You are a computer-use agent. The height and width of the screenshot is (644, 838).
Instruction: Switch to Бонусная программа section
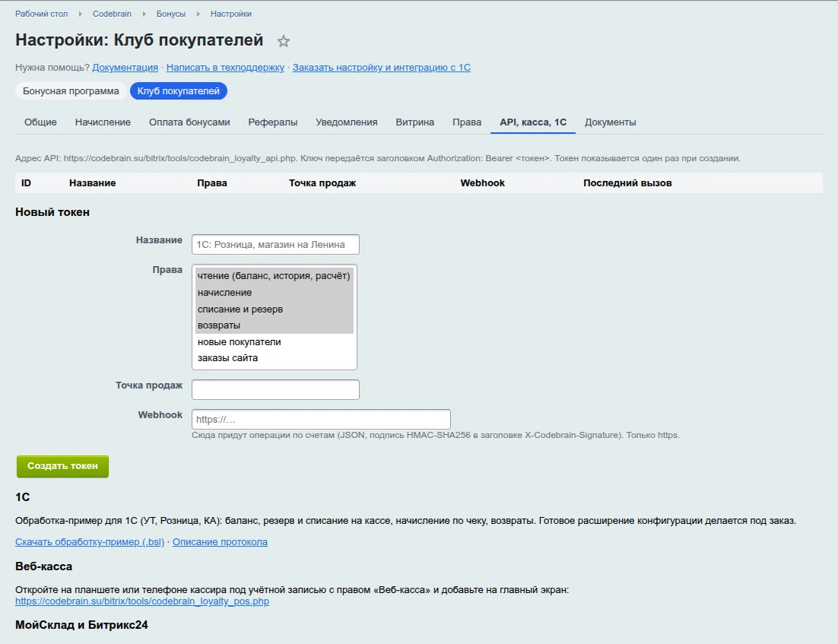(x=71, y=90)
